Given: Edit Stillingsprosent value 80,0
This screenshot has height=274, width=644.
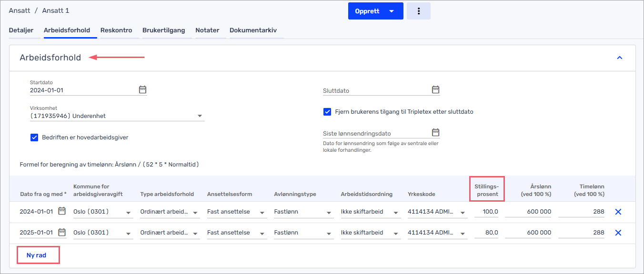Looking at the screenshot, I should tap(486, 233).
